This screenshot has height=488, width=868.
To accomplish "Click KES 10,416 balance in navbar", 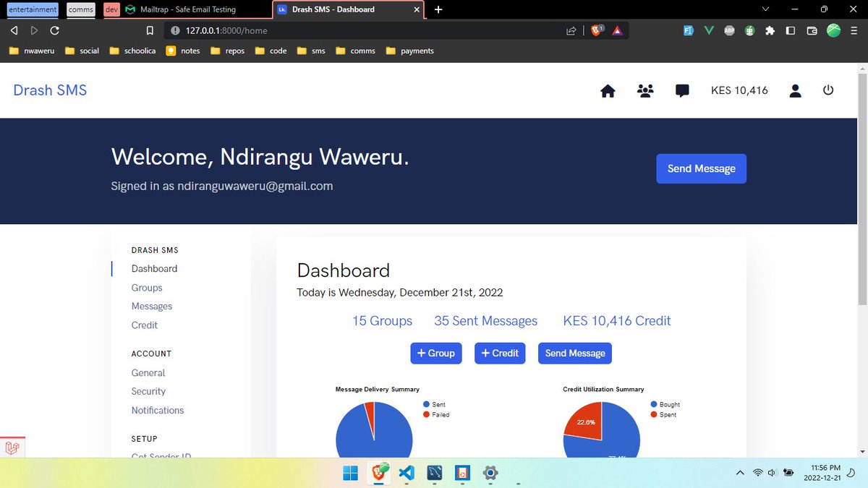I will coord(739,90).
